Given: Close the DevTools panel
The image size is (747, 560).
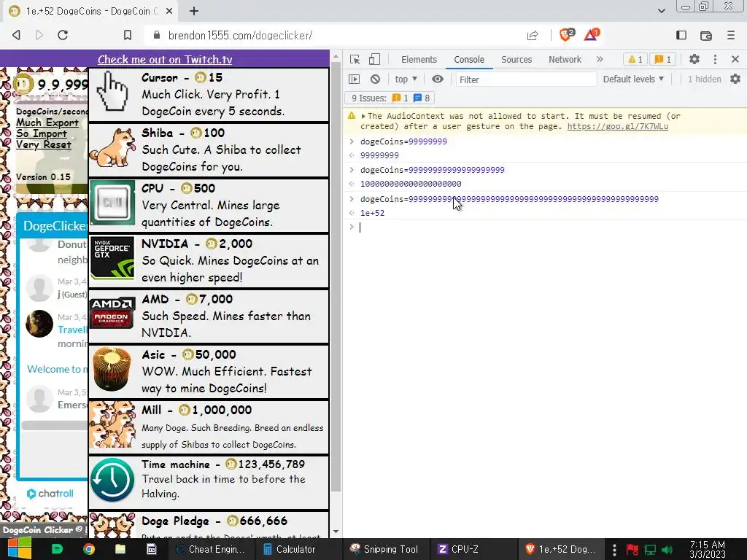Looking at the screenshot, I should pyautogui.click(x=735, y=59).
